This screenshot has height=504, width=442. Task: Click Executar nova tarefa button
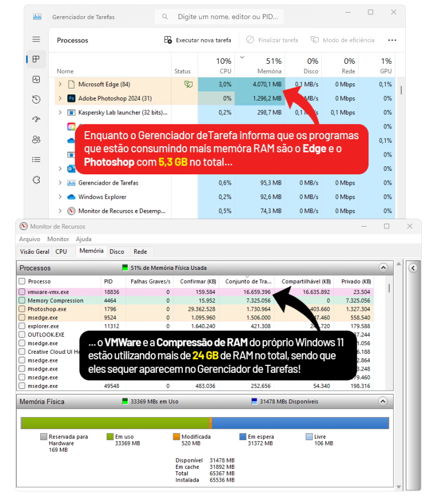click(197, 40)
